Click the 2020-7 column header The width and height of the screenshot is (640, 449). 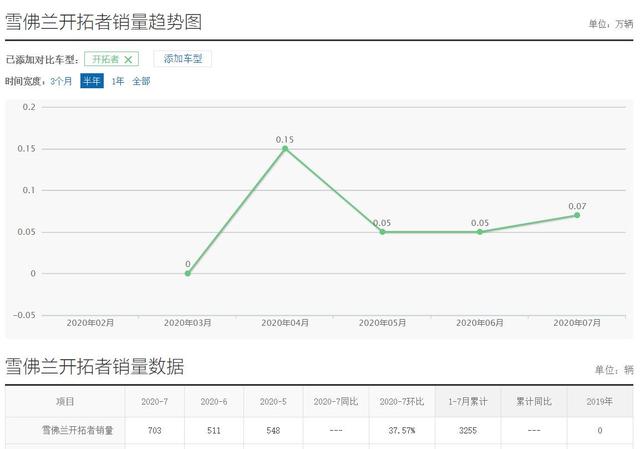154,402
